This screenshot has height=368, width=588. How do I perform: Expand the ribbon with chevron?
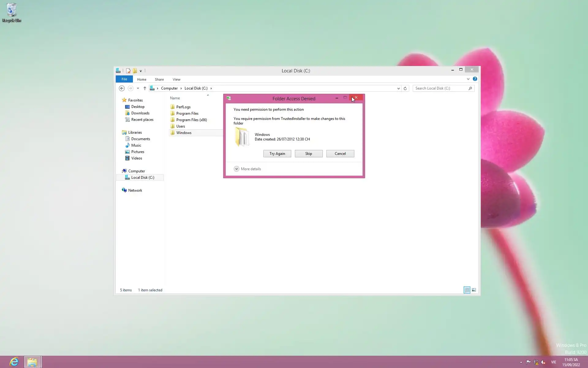(x=468, y=79)
